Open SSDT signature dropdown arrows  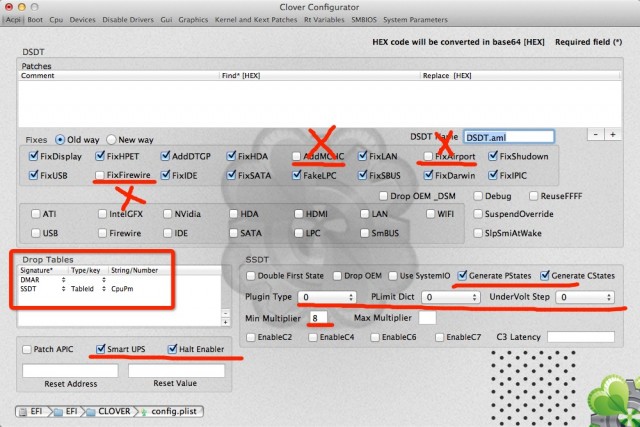coord(63,289)
